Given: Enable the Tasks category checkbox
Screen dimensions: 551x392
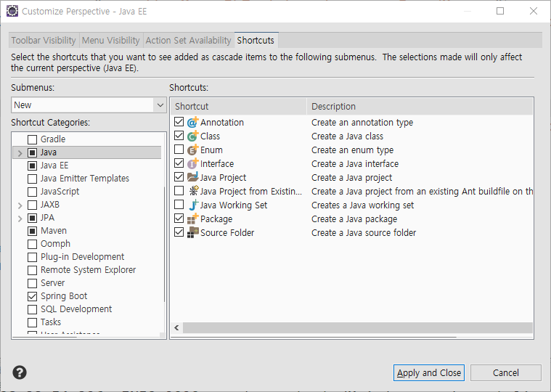Looking at the screenshot, I should click(33, 322).
